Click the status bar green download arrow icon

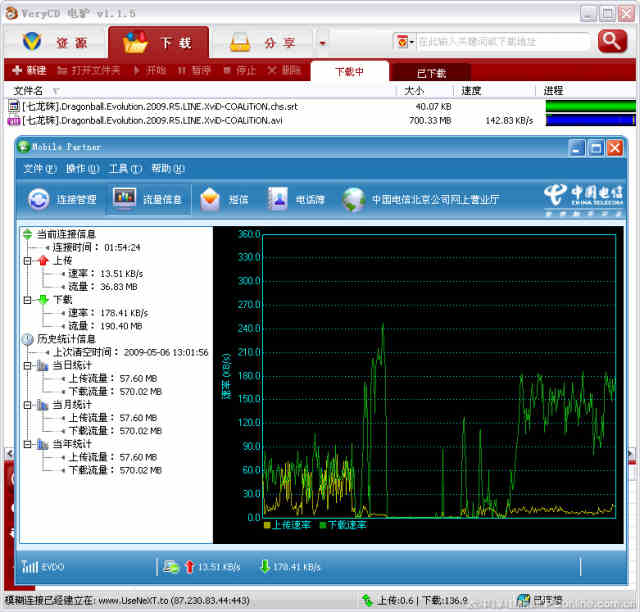[264, 566]
